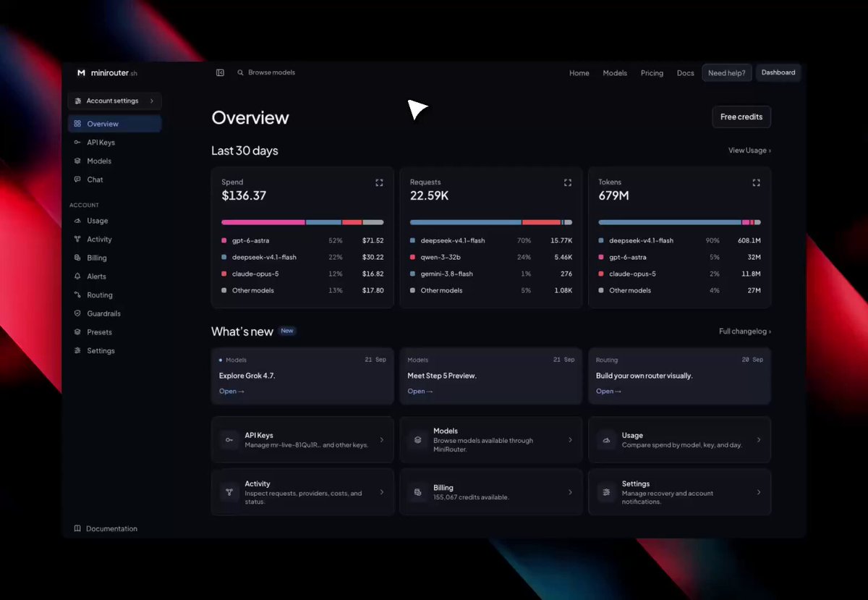The height and width of the screenshot is (600, 868).
Task: Open Home in top navigation
Action: pyautogui.click(x=579, y=73)
